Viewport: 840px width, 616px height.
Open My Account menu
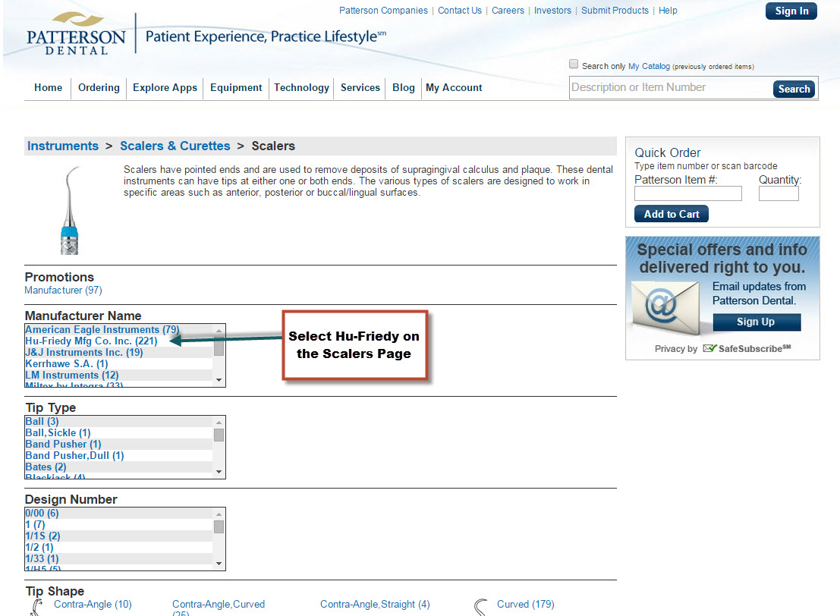click(x=454, y=87)
